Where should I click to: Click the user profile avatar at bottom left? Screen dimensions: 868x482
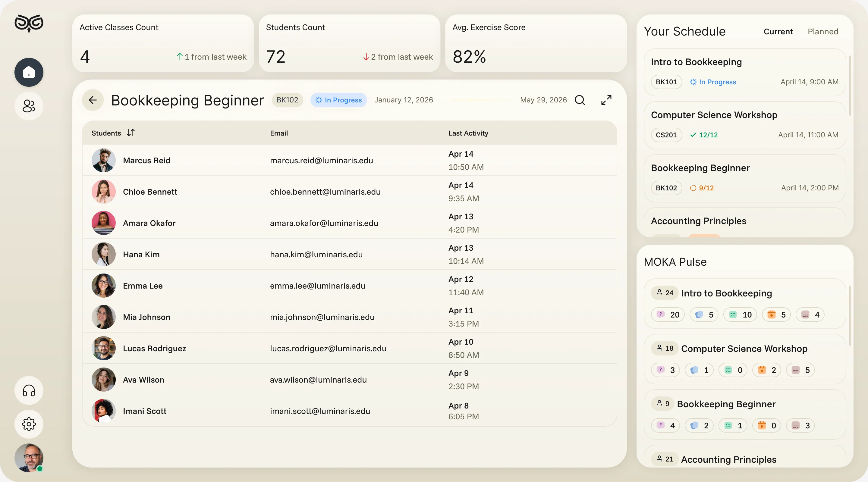(29, 458)
